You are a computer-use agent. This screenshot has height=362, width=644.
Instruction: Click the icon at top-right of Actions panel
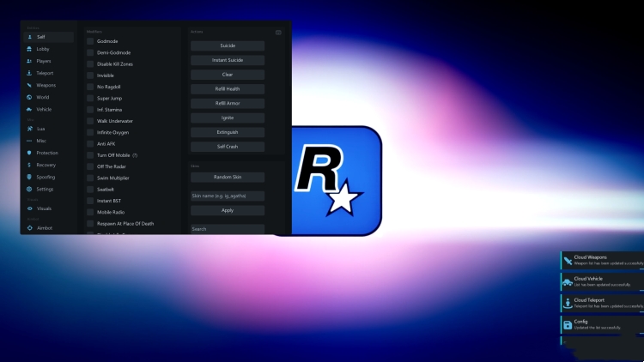coord(278,33)
